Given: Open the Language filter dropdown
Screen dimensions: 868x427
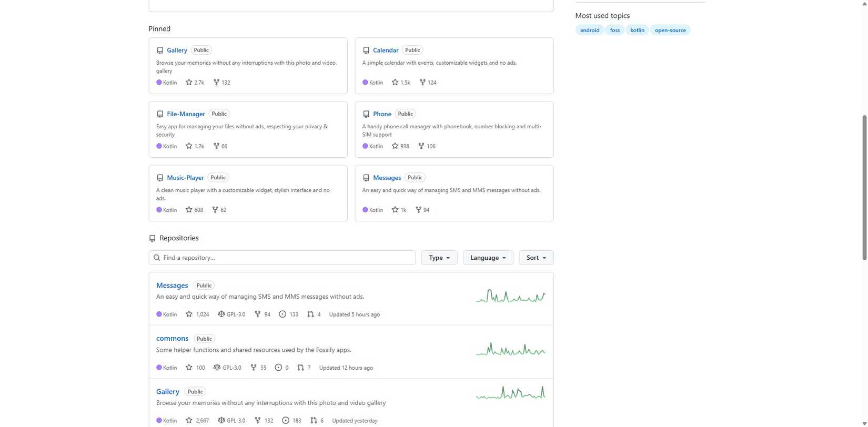Looking at the screenshot, I should pyautogui.click(x=488, y=258).
